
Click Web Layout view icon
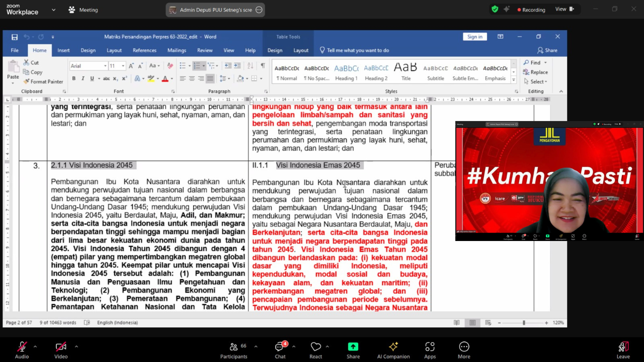488,322
